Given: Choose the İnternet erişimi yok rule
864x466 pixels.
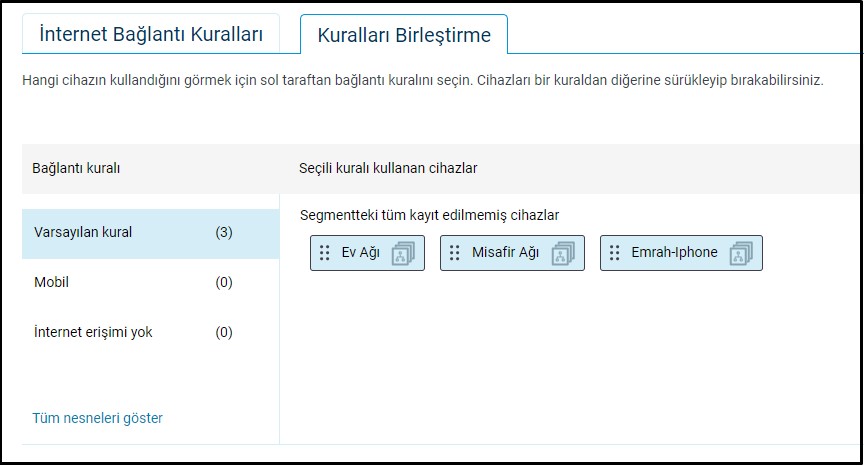Looking at the screenshot, I should coord(94,332).
